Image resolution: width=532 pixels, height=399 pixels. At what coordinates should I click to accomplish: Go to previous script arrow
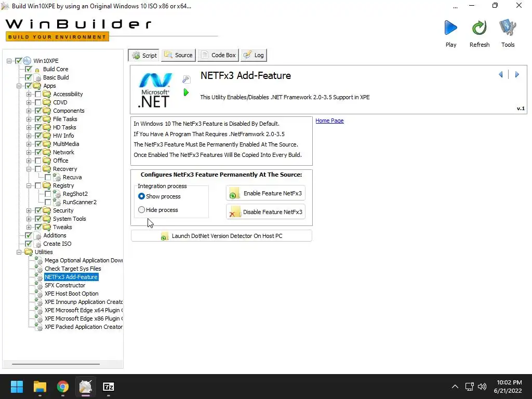pos(500,74)
